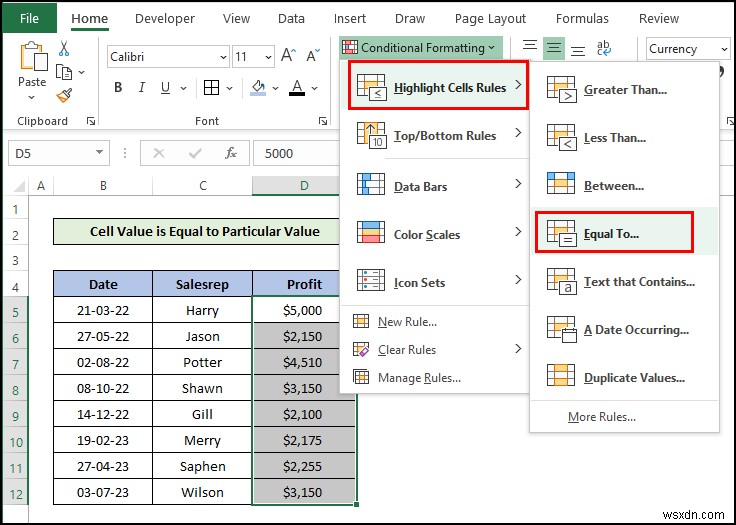Click the Select All corner triangle
Screen dimensions: 736x525
tap(18, 186)
